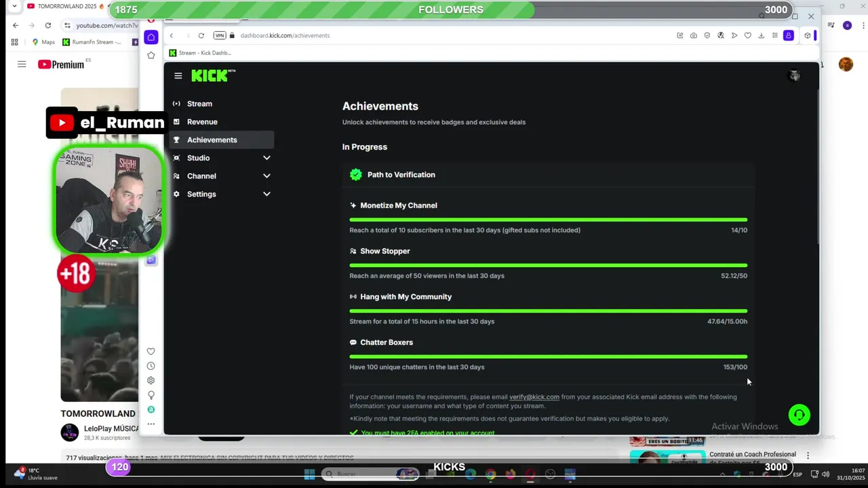This screenshot has width=868, height=488.
Task: Go back in Chrome window
Action: coord(16,25)
